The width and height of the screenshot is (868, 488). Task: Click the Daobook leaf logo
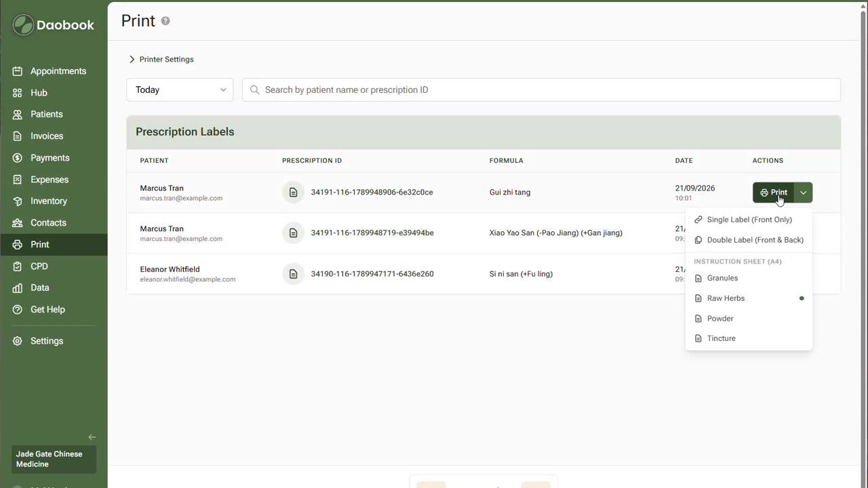(23, 25)
